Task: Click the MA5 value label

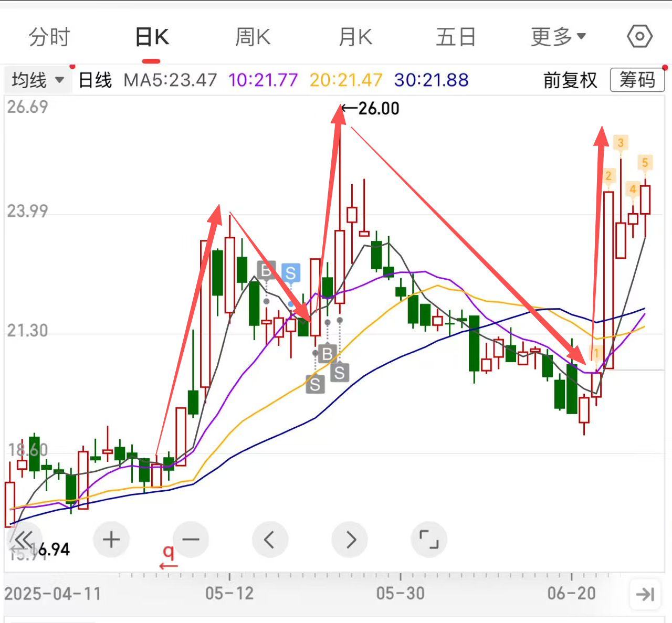Action: click(170, 80)
